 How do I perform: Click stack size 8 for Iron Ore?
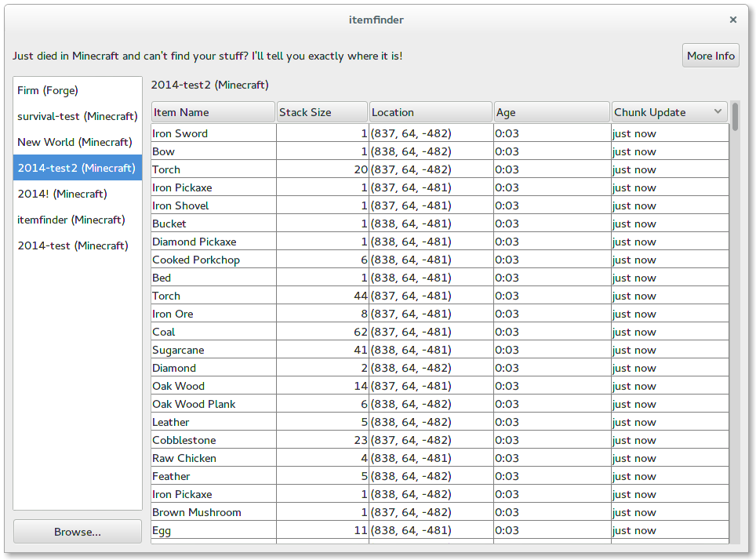click(x=364, y=314)
